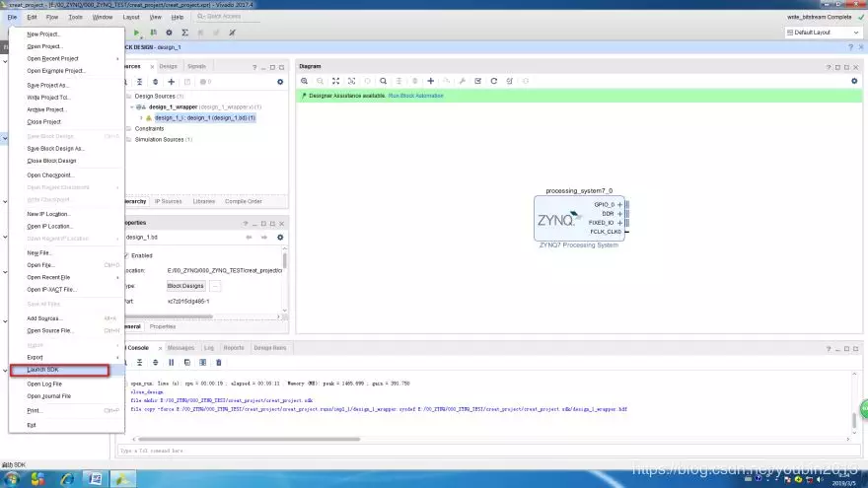Click the program device icon next to Run

pos(153,33)
